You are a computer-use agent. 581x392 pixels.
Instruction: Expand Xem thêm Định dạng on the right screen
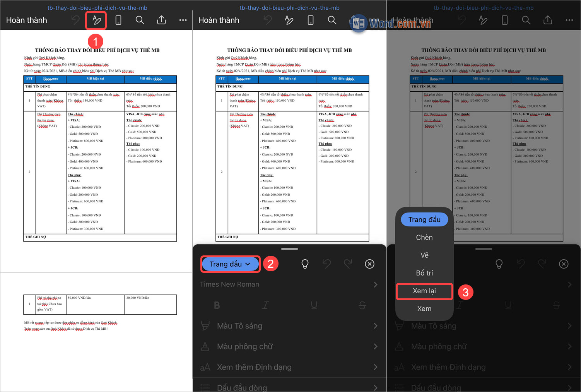(484, 367)
